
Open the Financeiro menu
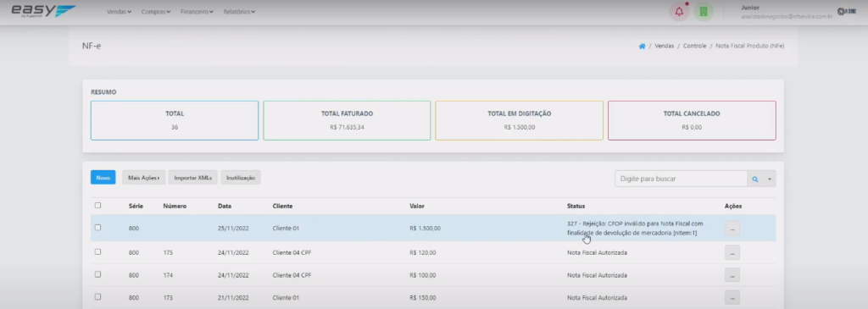197,12
